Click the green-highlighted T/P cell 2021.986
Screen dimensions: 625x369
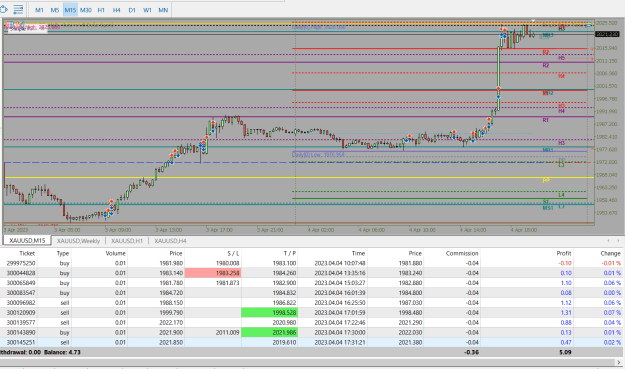[269, 332]
